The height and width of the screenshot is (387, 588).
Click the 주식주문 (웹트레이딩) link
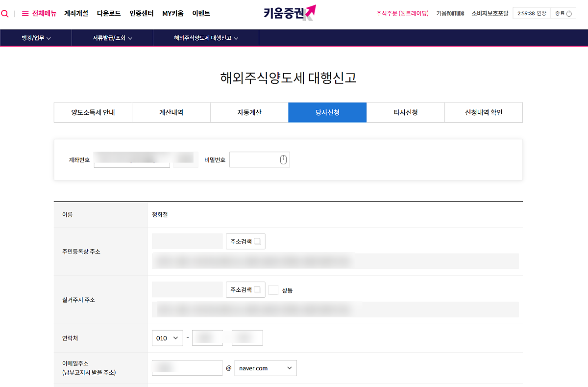[402, 14]
